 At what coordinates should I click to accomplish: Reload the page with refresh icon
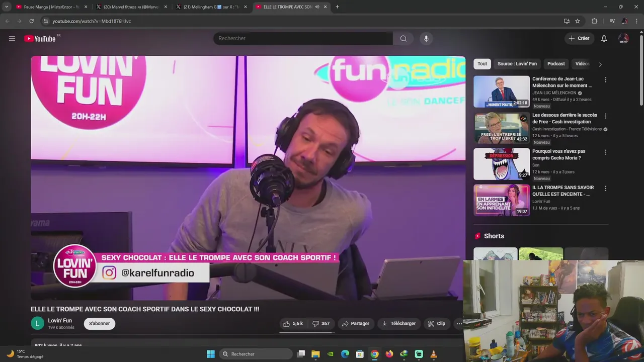(x=31, y=21)
